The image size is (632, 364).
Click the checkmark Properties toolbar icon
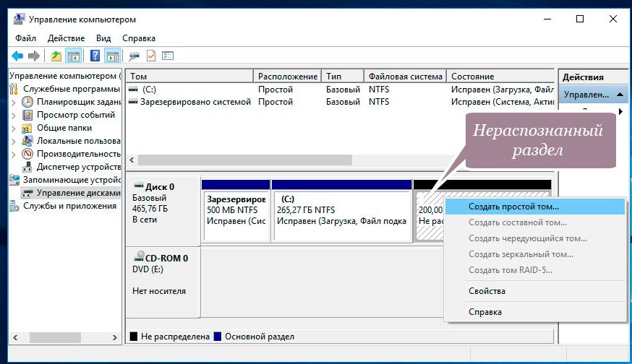coord(151,56)
